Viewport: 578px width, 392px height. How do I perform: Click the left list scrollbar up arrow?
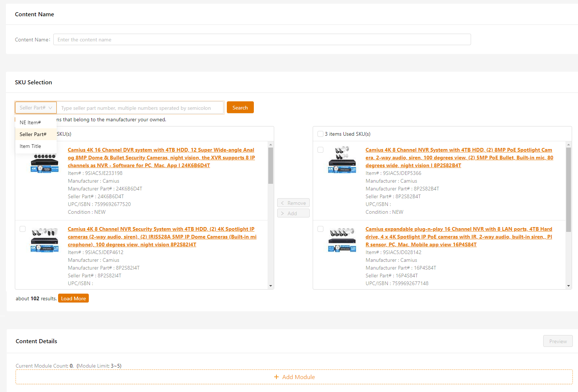[270, 145]
